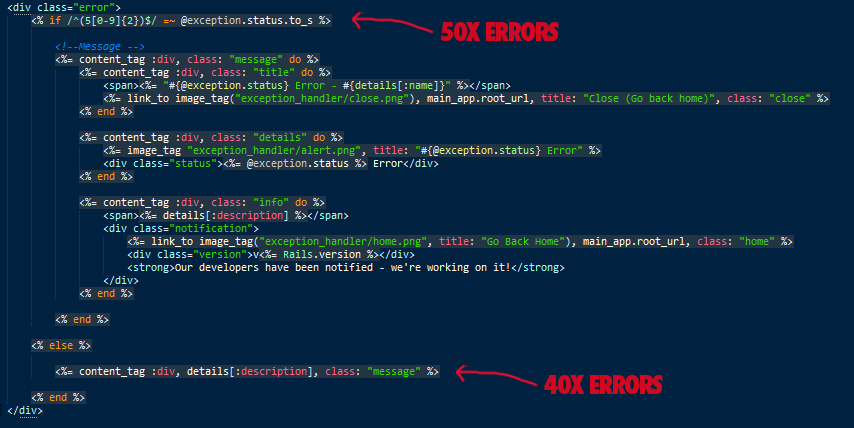
Task: Click the content_tag class details line
Action: 211,137
